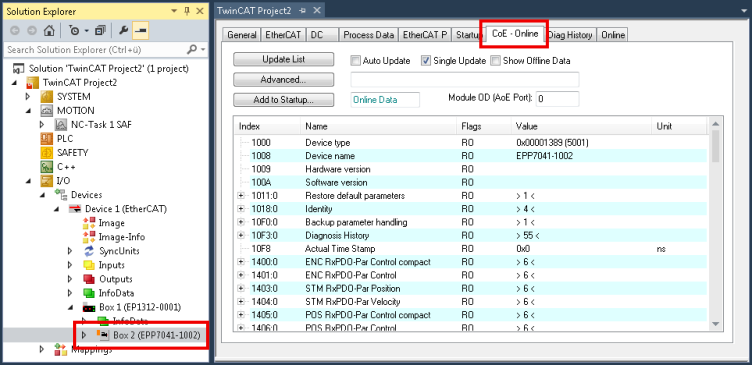Click the yellow Inputs icon
Image resolution: width=752 pixels, height=365 pixels.
pyautogui.click(x=89, y=265)
